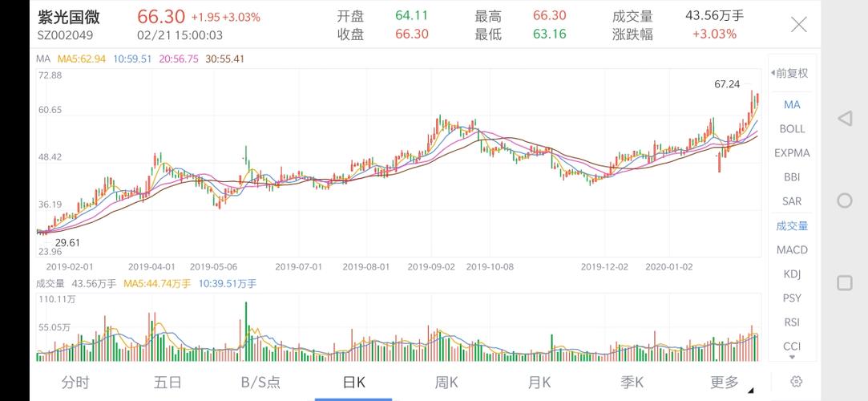This screenshot has width=868, height=401.
Task: Toggle the 成交量 volume indicator
Action: click(x=792, y=225)
